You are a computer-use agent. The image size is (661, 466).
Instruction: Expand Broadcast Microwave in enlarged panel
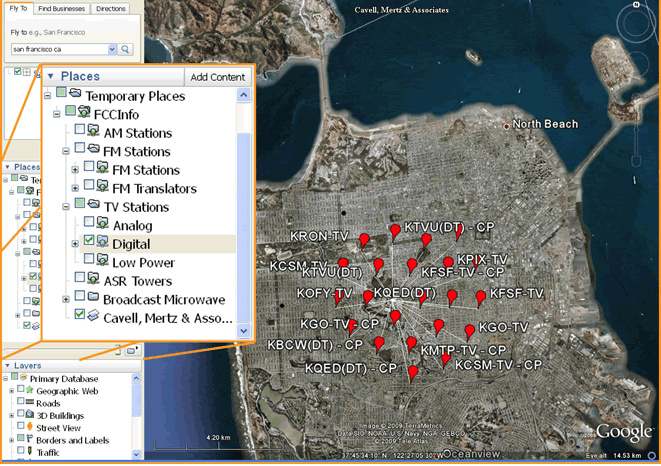click(x=66, y=300)
